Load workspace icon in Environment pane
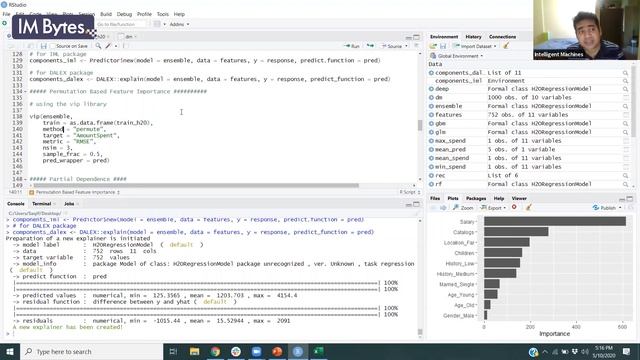This screenshot has width=640, height=360. (x=433, y=46)
